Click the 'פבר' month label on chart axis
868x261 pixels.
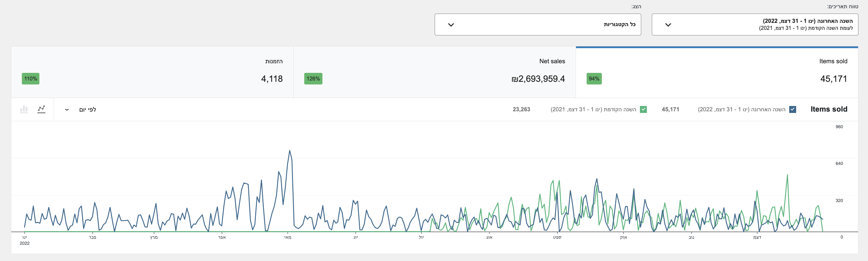(x=92, y=237)
